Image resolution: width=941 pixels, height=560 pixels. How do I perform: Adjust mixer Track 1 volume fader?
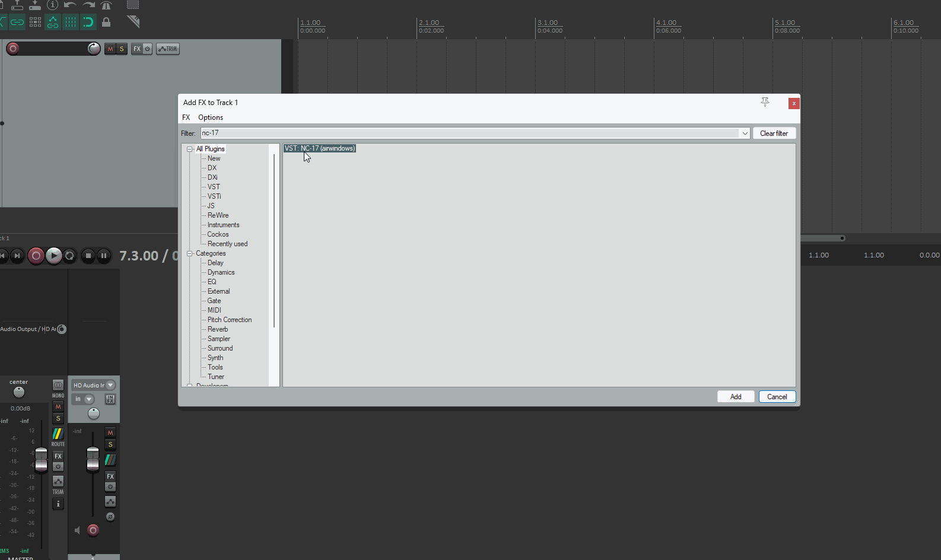tap(93, 459)
